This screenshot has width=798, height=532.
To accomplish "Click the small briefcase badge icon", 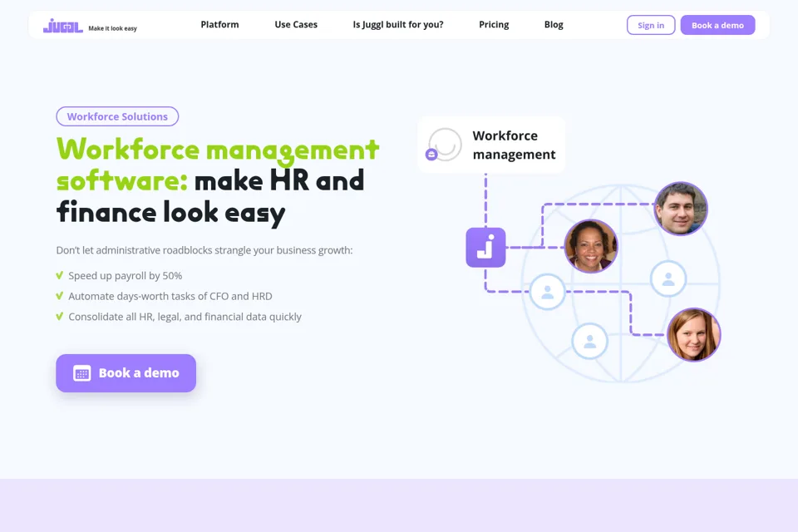I will pos(431,155).
